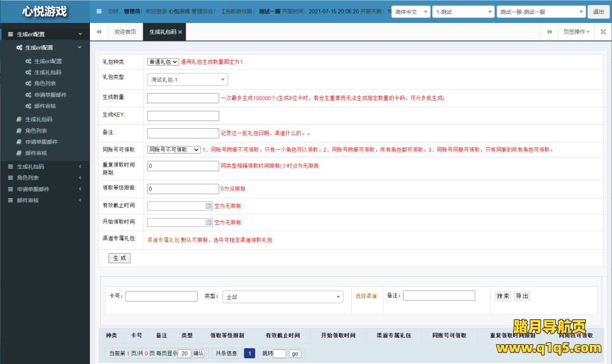Open the 礼包类型 dropdown showing 测试礼包-1
Screen dimensions: 612x364
[x=187, y=80]
